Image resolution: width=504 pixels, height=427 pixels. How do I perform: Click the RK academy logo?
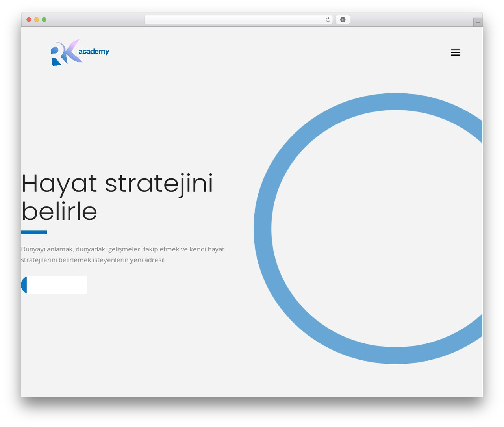(80, 52)
